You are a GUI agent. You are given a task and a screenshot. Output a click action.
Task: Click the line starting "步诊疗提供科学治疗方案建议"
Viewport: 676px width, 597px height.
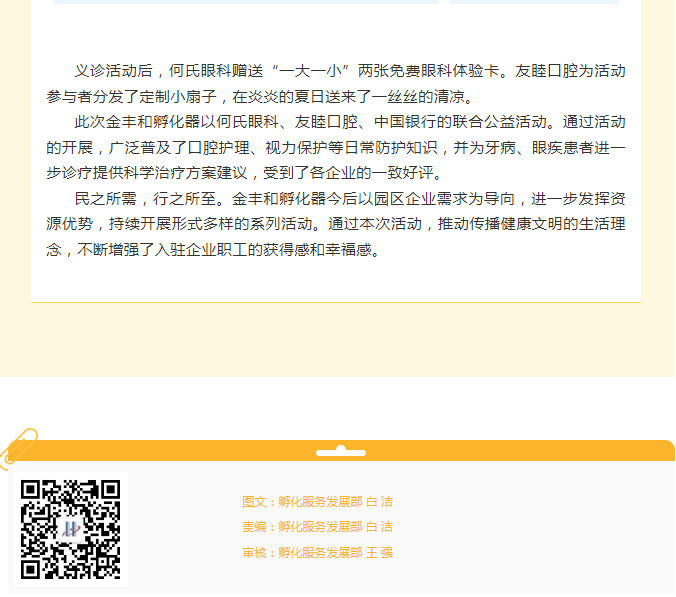[x=244, y=173]
